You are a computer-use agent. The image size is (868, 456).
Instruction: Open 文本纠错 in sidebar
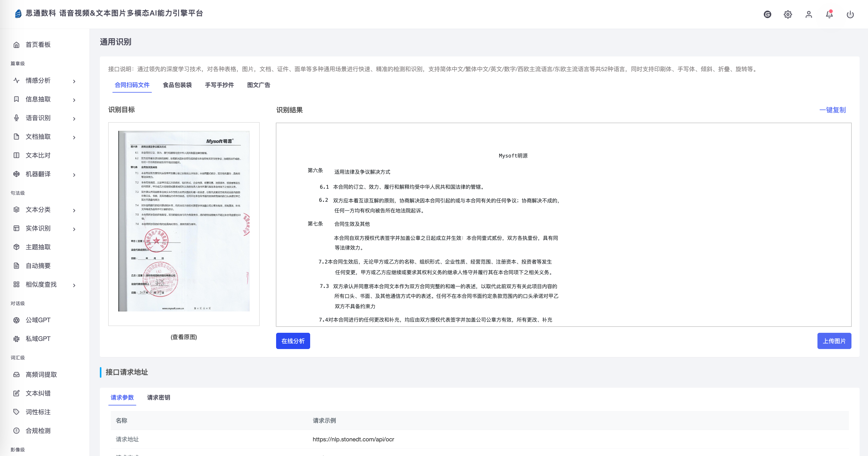(x=38, y=393)
